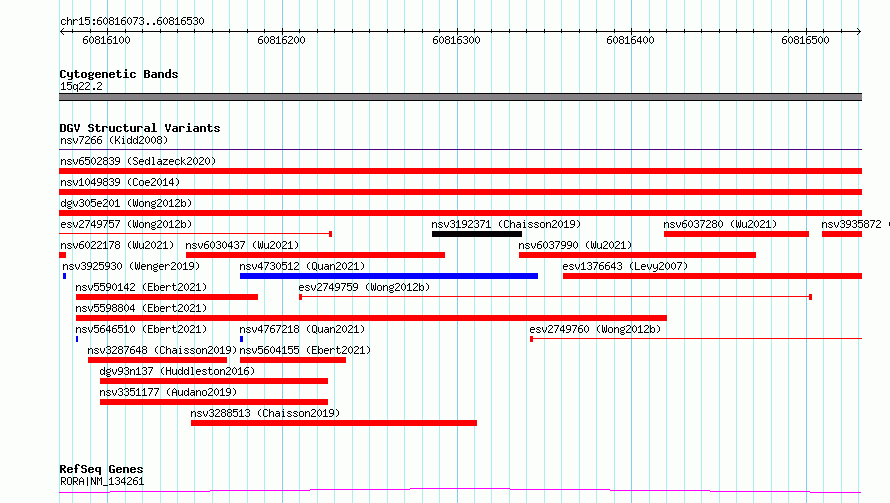Viewport: 890px width, 503px height.
Task: Open variant nsv1049839 (Coe2014)
Action: click(x=120, y=182)
